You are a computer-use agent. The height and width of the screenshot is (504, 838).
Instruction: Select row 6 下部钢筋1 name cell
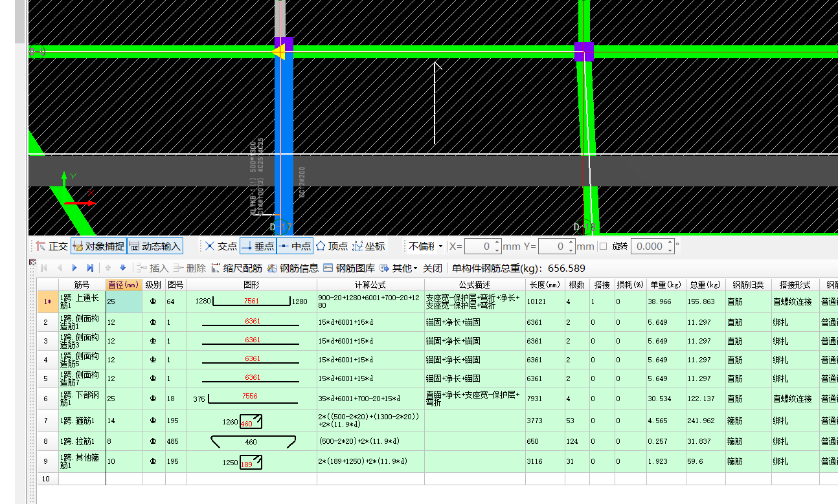(82, 399)
